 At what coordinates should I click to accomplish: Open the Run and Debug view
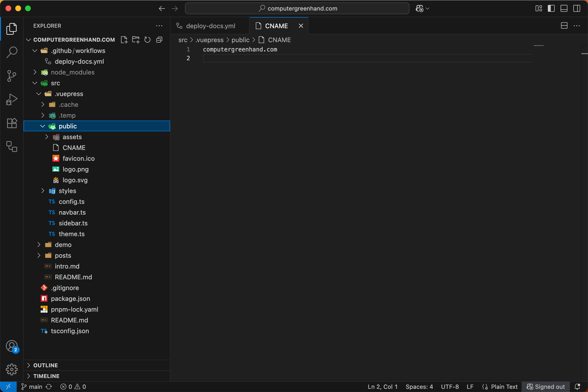pos(12,99)
